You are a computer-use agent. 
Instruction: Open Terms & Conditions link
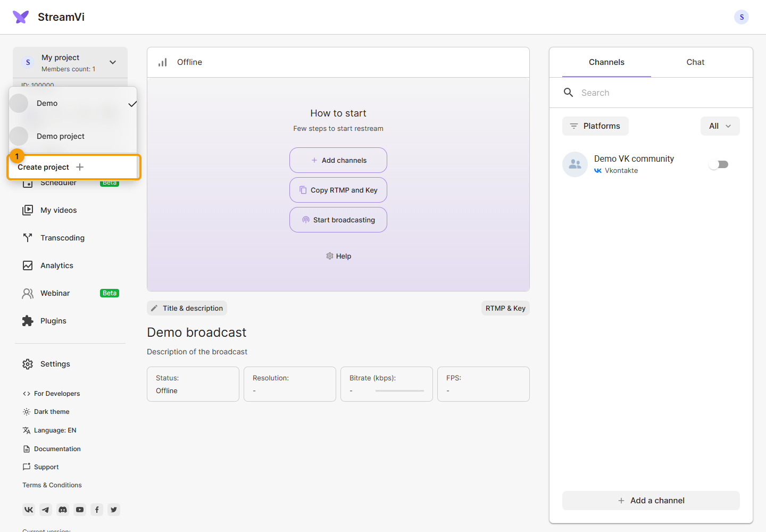click(x=52, y=485)
